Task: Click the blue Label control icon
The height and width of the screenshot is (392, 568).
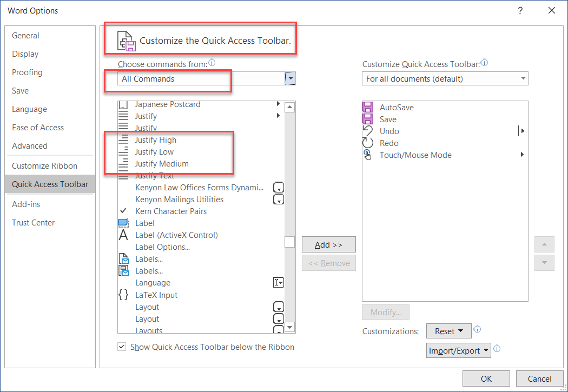Action: coord(123,223)
